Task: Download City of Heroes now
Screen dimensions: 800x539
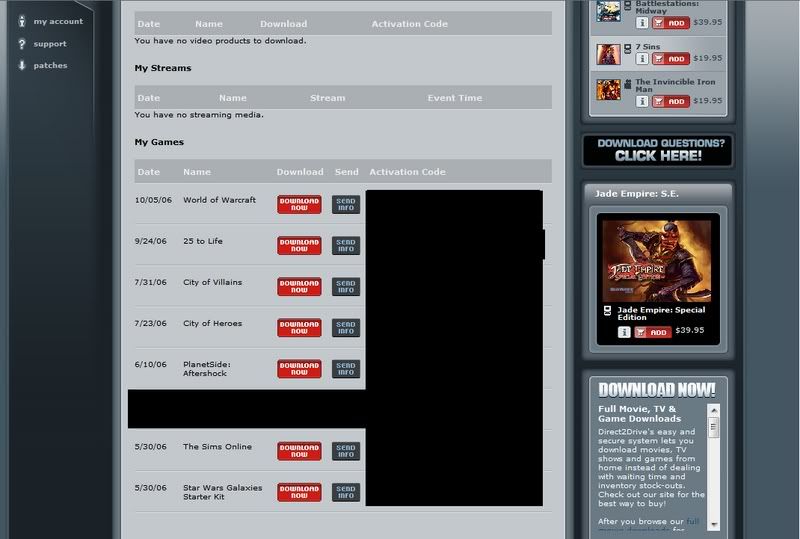Action: pos(299,328)
